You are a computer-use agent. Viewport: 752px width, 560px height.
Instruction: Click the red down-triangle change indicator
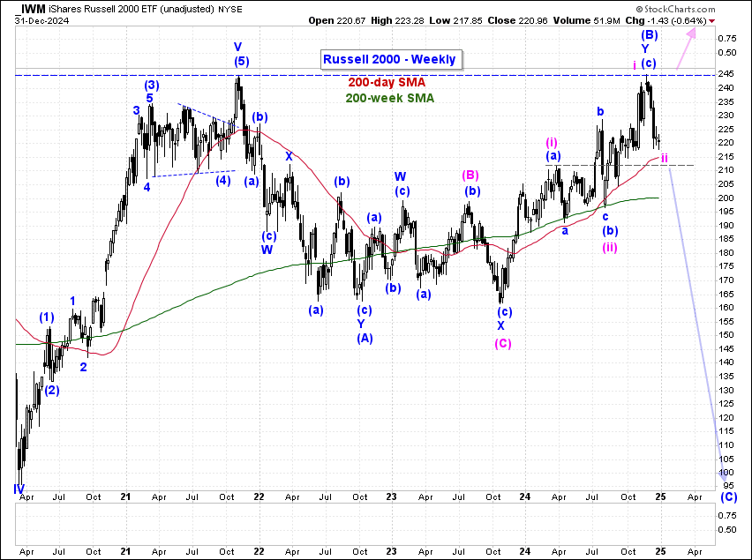pyautogui.click(x=711, y=20)
